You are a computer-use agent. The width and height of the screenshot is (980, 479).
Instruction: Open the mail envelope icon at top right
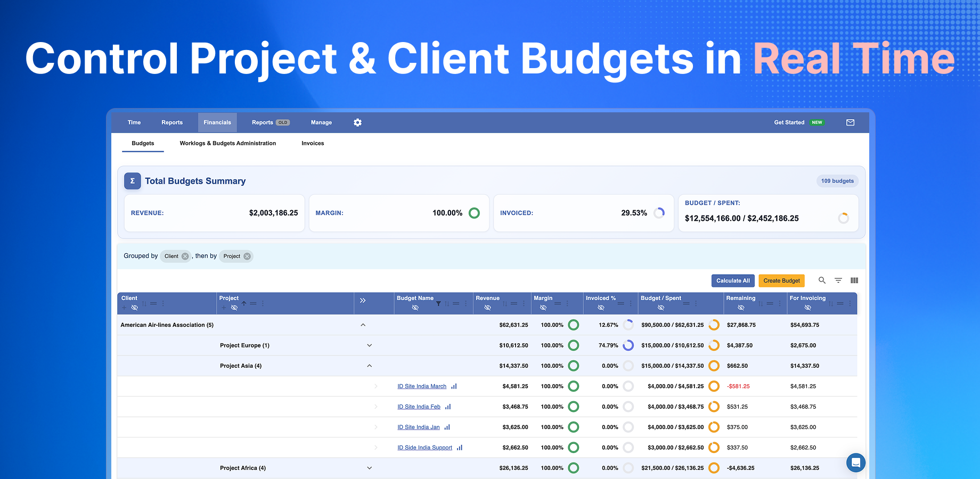850,122
